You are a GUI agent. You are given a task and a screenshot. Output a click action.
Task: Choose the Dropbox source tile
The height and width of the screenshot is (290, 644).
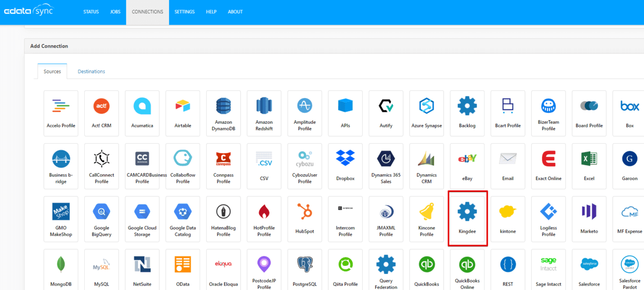click(345, 166)
